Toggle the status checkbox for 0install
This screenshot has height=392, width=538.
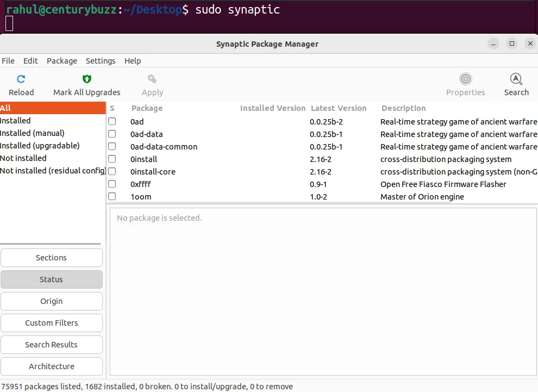[x=112, y=159]
